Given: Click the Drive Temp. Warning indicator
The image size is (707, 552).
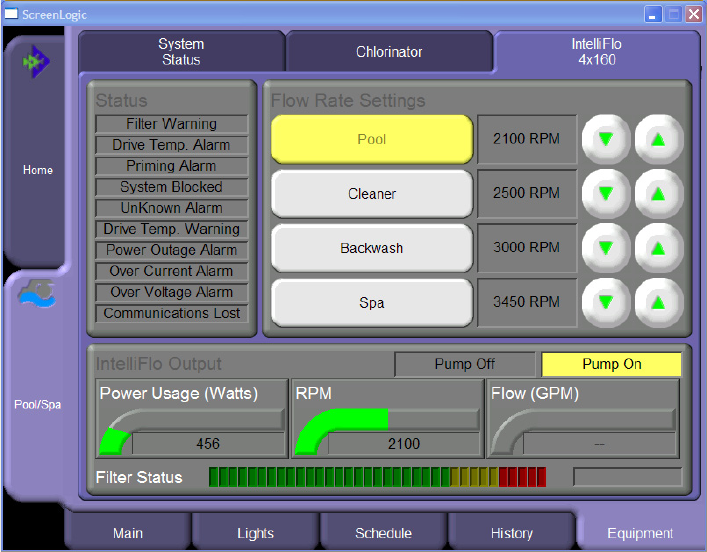Looking at the screenshot, I should (171, 229).
